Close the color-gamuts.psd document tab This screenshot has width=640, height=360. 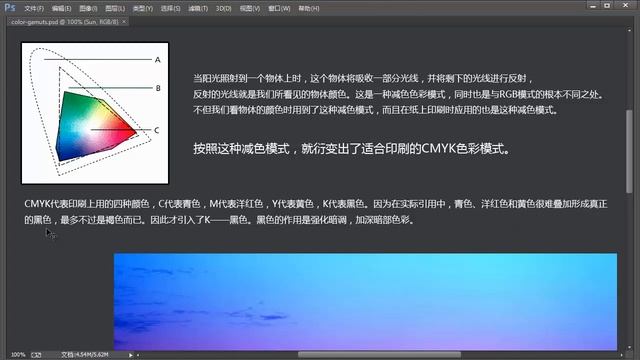pos(124,22)
